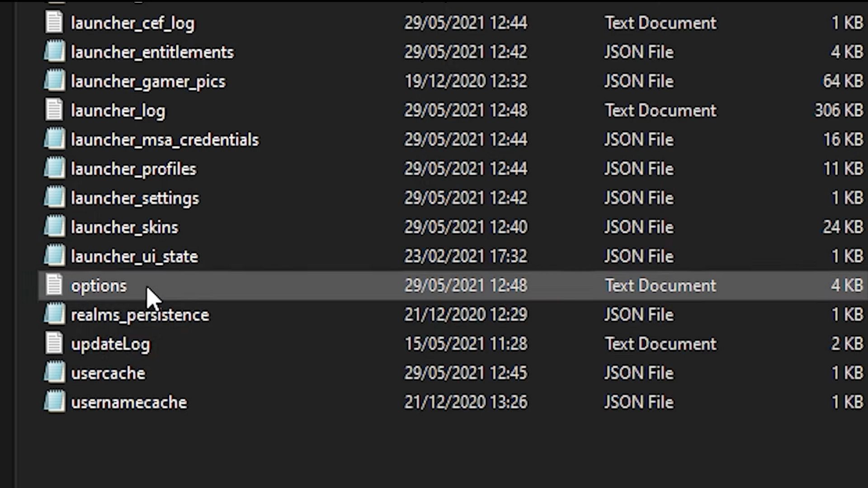Toggle launcher_ui_state file selection

(133, 256)
